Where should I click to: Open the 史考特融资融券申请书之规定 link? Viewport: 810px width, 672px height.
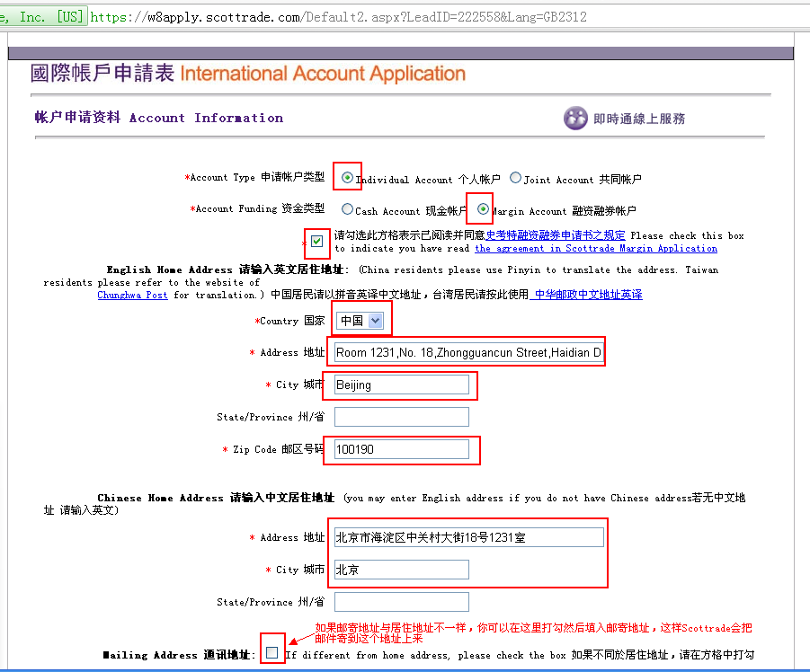pos(556,235)
